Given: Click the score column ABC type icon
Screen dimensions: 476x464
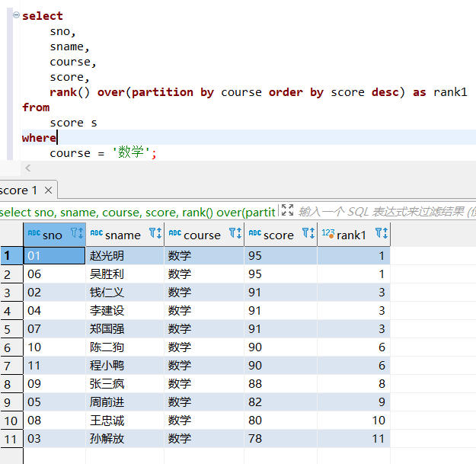Looking at the screenshot, I should (255, 233).
